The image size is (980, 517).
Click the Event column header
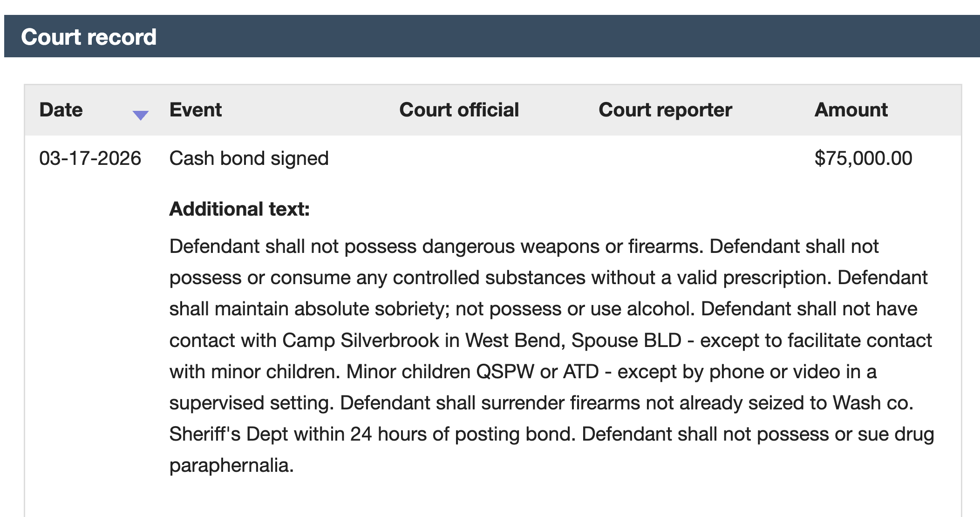point(196,110)
